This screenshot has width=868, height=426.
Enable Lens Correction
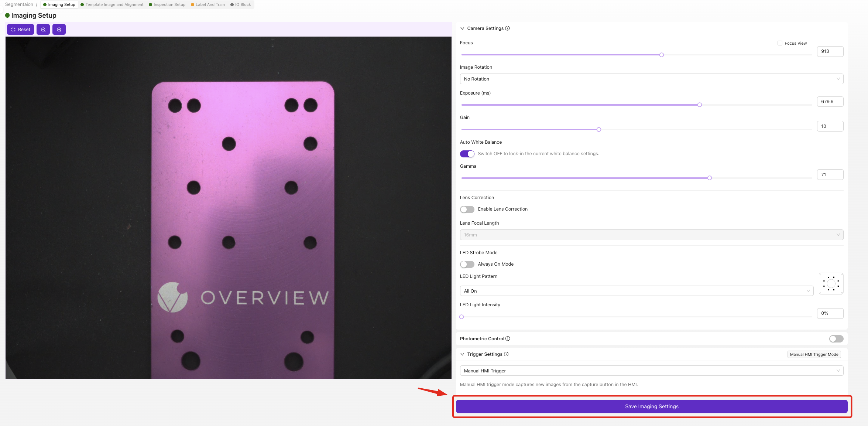click(467, 209)
